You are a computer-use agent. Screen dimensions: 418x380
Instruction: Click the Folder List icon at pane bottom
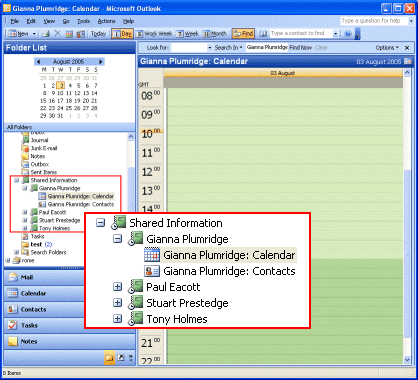[x=109, y=358]
